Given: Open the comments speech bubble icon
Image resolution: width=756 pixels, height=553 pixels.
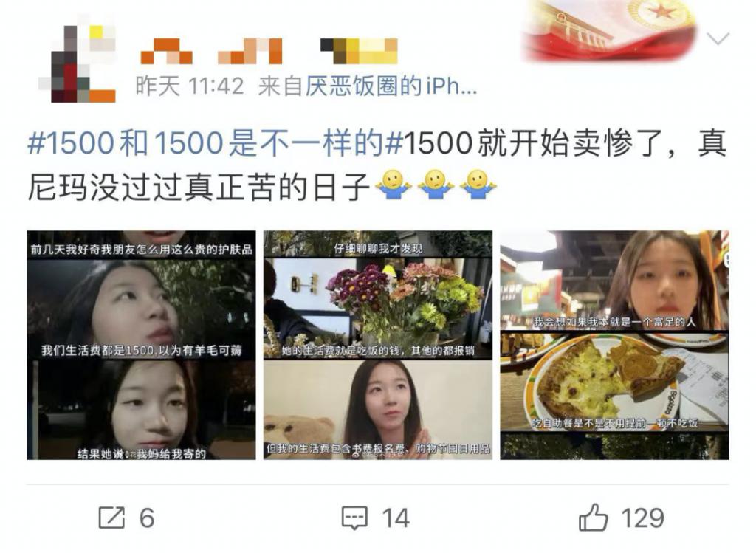Looking at the screenshot, I should pos(354,518).
